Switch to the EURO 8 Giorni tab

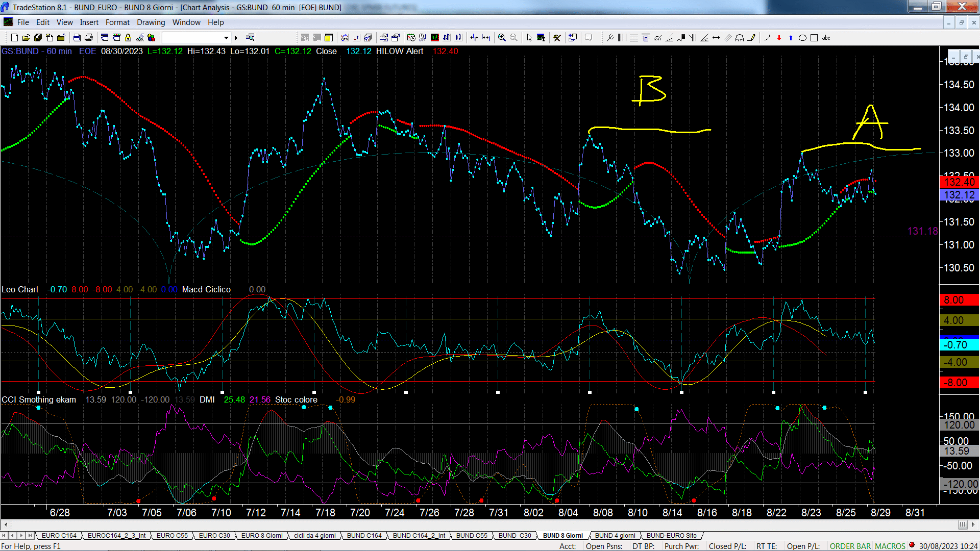click(x=262, y=535)
